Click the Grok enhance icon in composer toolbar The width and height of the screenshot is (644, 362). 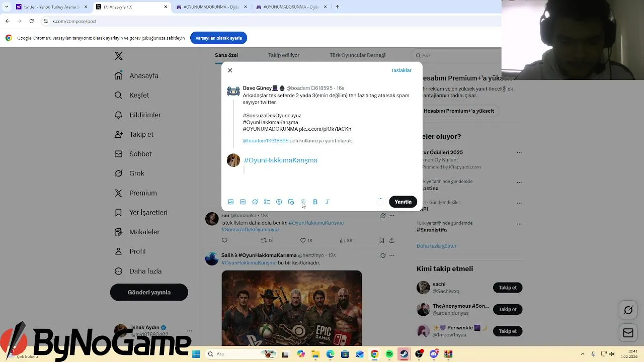(255, 202)
